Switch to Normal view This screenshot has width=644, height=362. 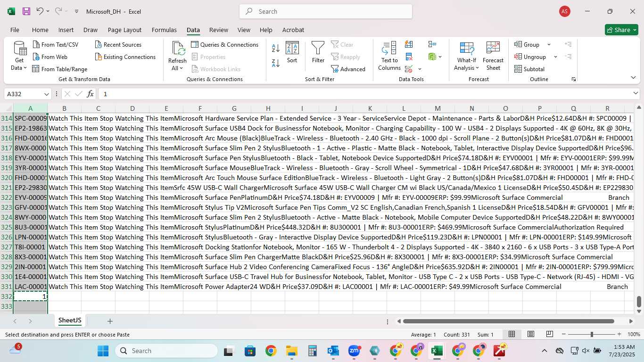pos(512,334)
